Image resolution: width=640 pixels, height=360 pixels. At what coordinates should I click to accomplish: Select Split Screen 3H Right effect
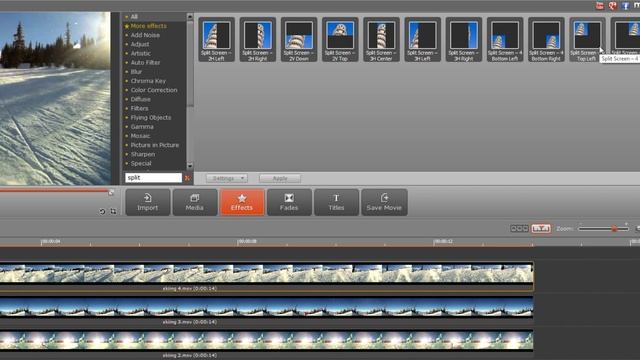pos(464,40)
